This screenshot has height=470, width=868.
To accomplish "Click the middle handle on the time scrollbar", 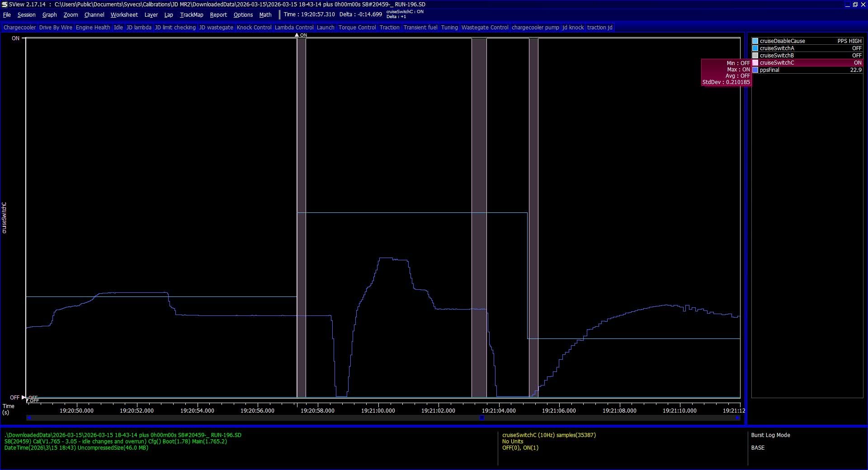I will coord(482,418).
